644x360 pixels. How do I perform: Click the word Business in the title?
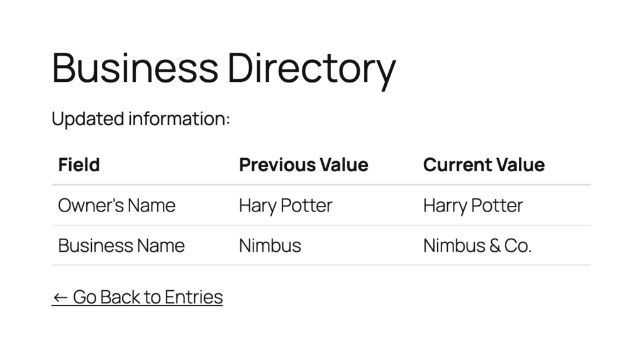coord(135,67)
